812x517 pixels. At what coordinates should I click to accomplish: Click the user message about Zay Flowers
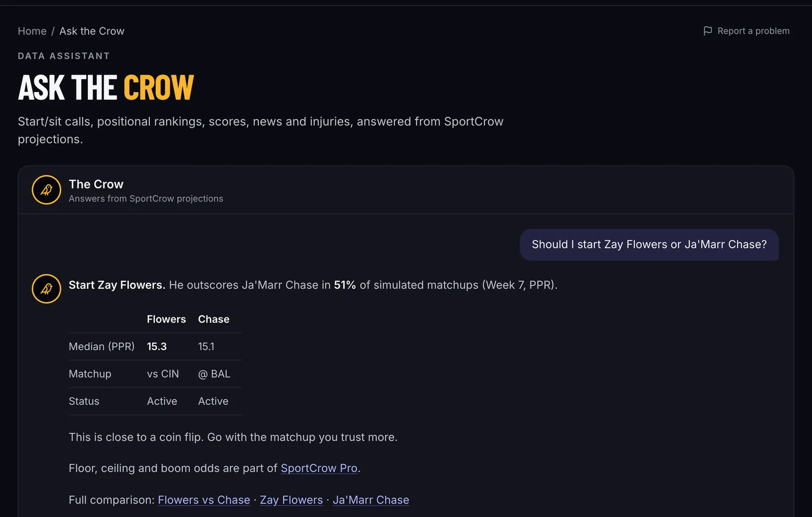[x=649, y=245]
